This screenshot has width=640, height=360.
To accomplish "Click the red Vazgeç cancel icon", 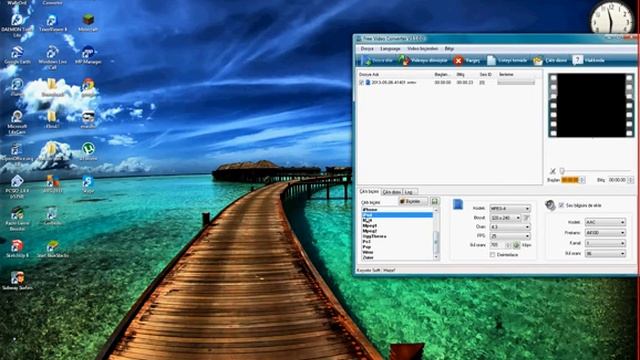I will coord(458,61).
